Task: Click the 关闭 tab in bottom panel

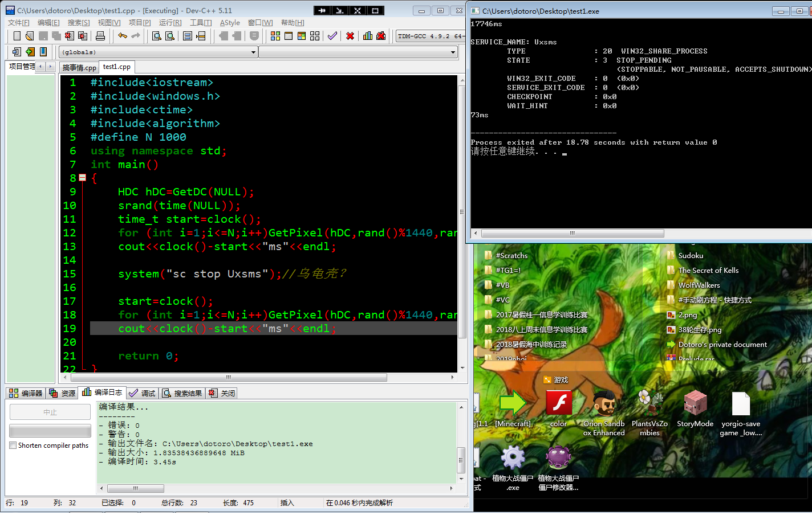Action: point(222,393)
